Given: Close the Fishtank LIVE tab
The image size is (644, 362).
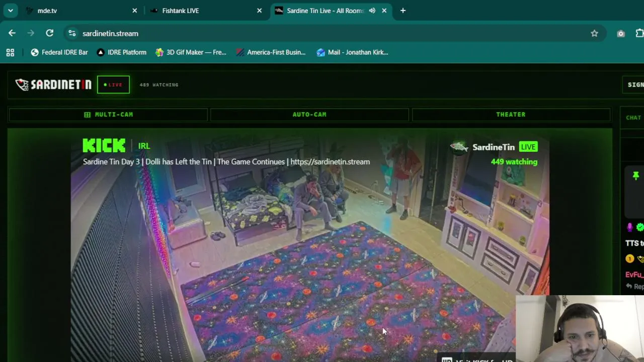Looking at the screenshot, I should (259, 11).
